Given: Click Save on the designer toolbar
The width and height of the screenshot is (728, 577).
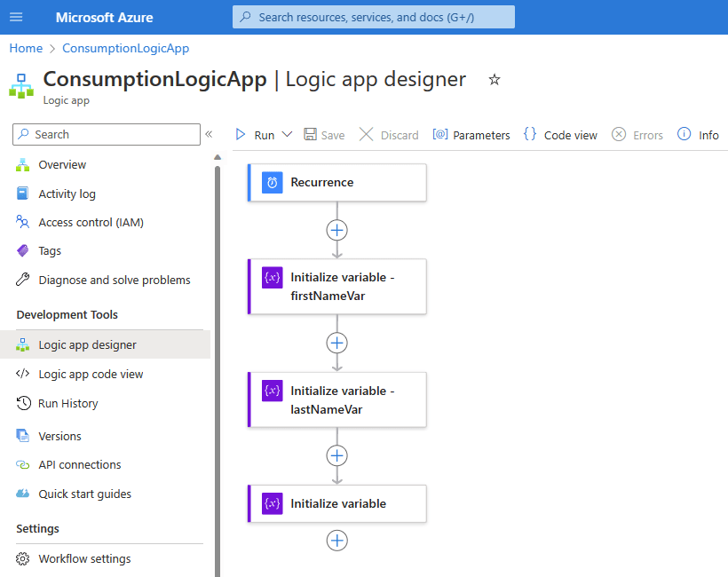Looking at the screenshot, I should [x=309, y=134].
